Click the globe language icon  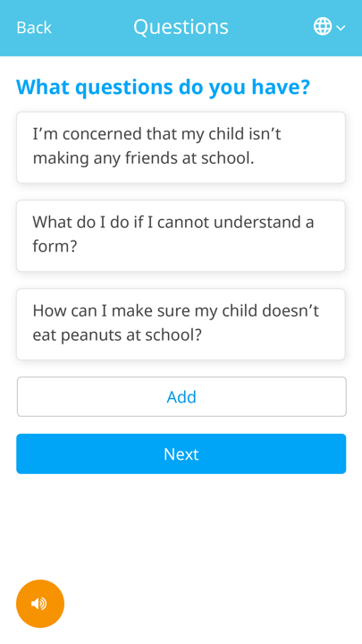pyautogui.click(x=323, y=27)
